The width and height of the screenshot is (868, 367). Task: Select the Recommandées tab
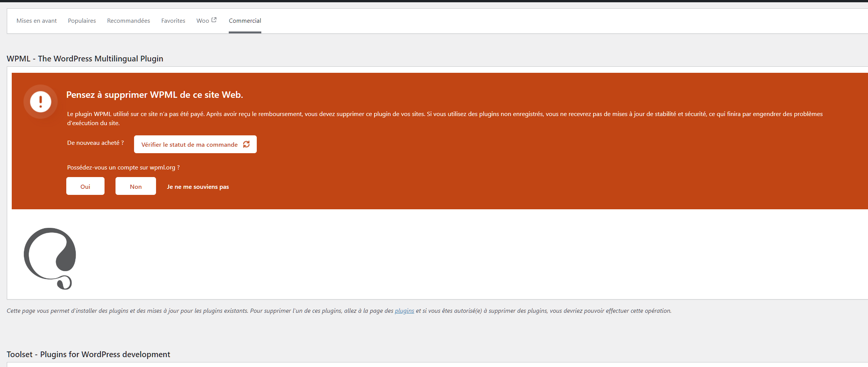[x=128, y=21]
